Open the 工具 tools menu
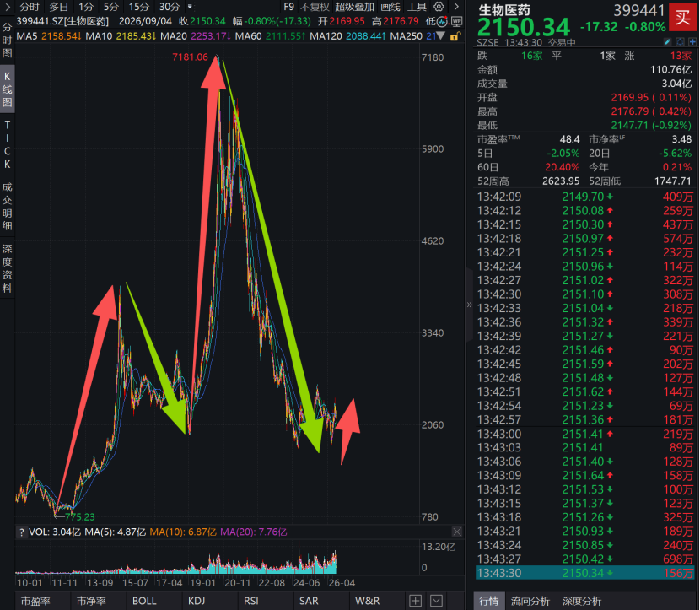Screen dimensions: 700x610 [x=417, y=7]
